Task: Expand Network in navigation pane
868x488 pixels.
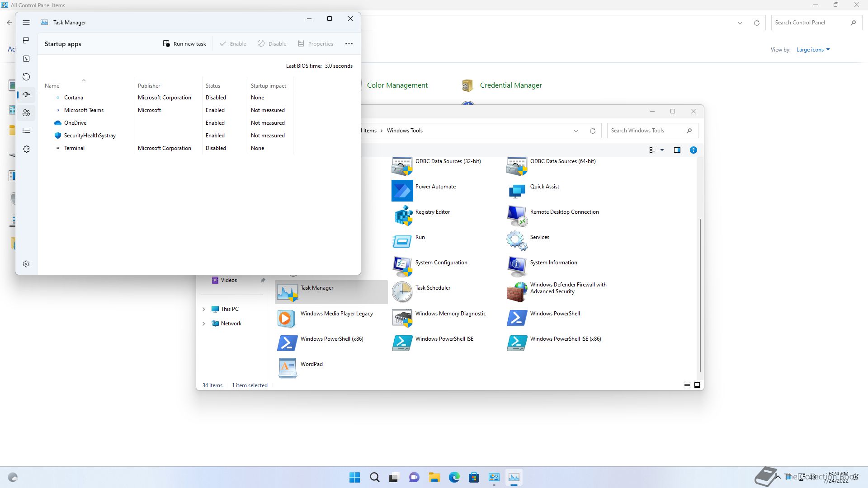Action: click(204, 324)
